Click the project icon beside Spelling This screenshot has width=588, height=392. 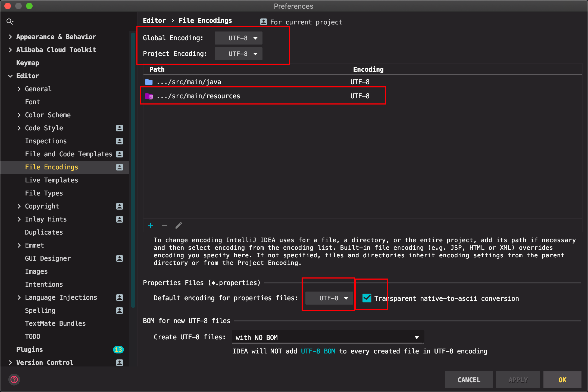[120, 311]
